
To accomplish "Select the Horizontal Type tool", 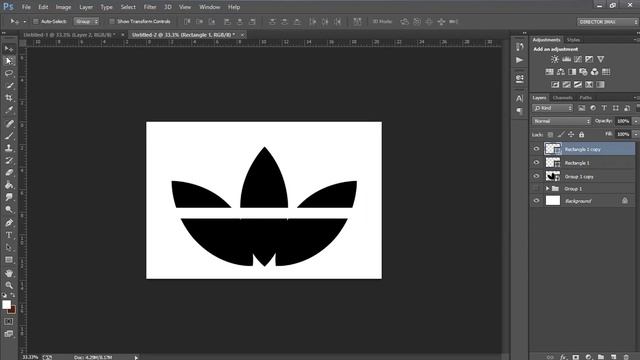I will coord(9,235).
